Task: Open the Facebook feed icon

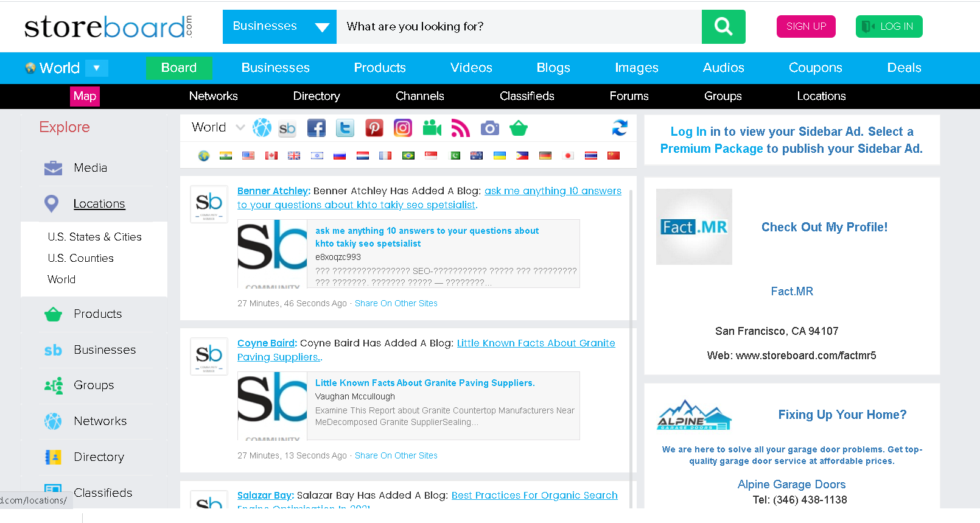Action: [316, 128]
